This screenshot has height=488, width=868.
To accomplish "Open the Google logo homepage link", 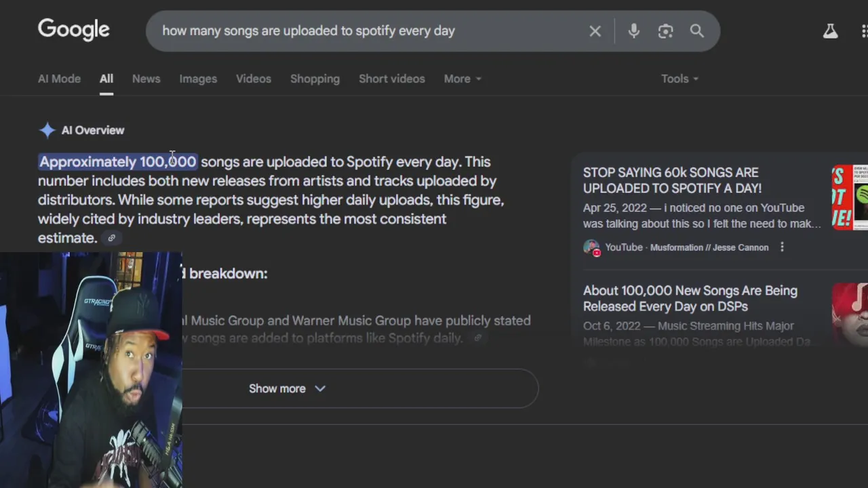I will [x=73, y=30].
